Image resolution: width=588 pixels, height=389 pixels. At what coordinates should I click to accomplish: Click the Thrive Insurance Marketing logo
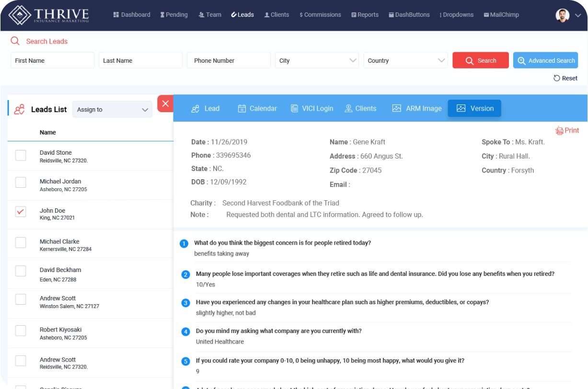(x=49, y=14)
